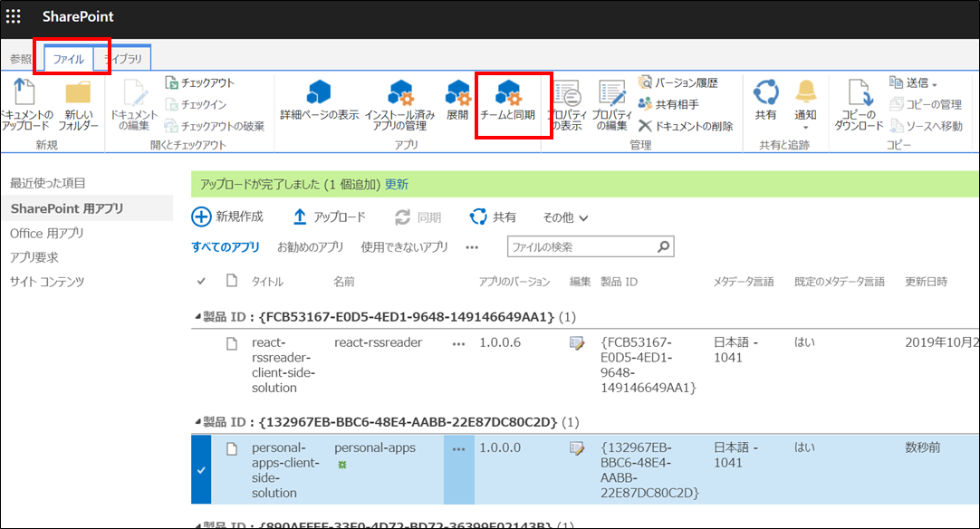Switch to the ファイル ribbon tab

coord(68,59)
